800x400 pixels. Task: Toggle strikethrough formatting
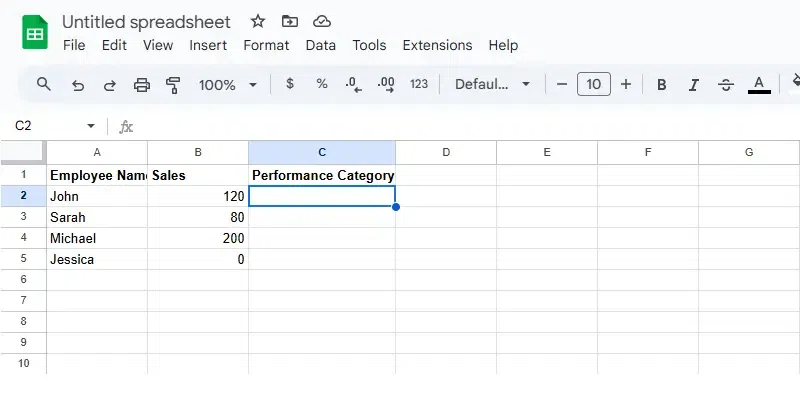click(x=726, y=85)
